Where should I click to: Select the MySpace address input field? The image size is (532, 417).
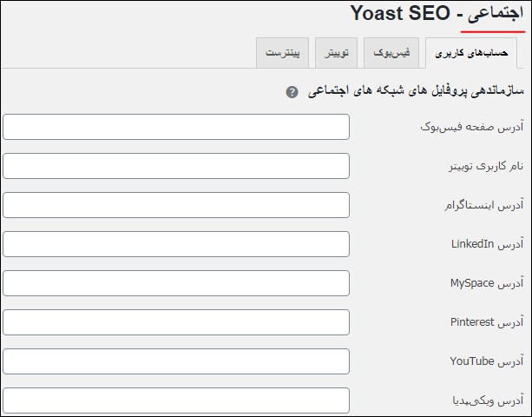176,283
